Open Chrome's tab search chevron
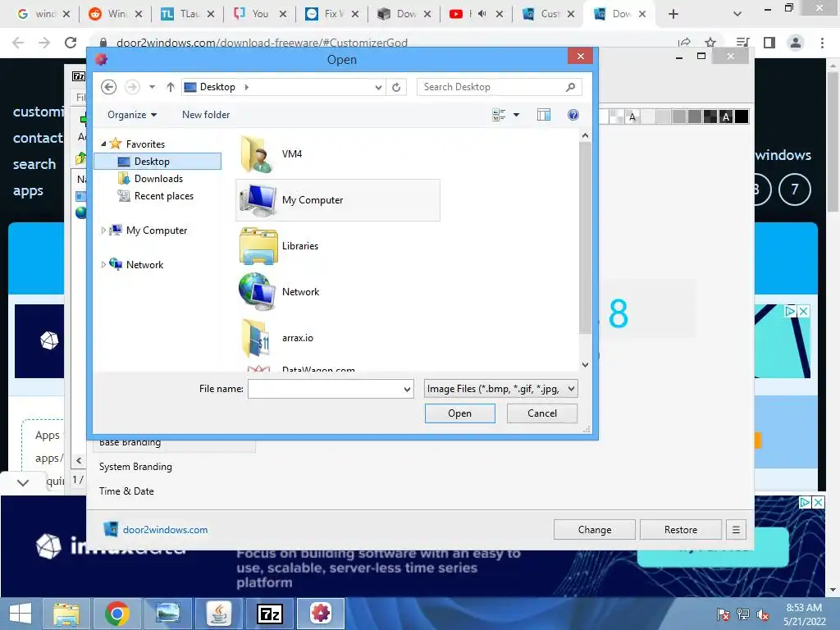This screenshot has height=630, width=840. point(737,14)
